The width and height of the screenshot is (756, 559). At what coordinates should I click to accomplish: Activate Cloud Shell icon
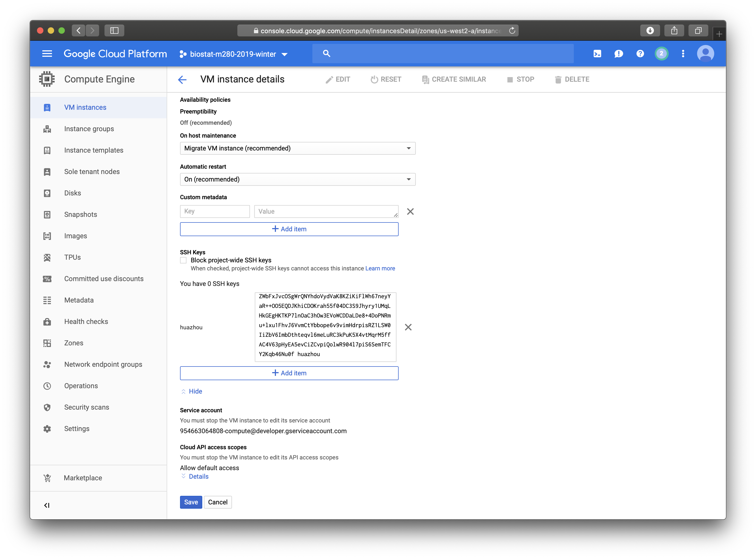597,54
